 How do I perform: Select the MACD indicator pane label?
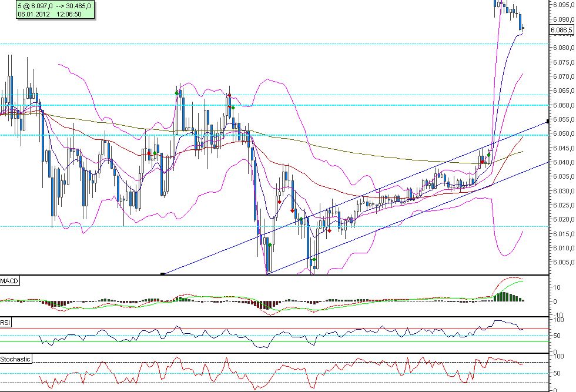[10, 281]
